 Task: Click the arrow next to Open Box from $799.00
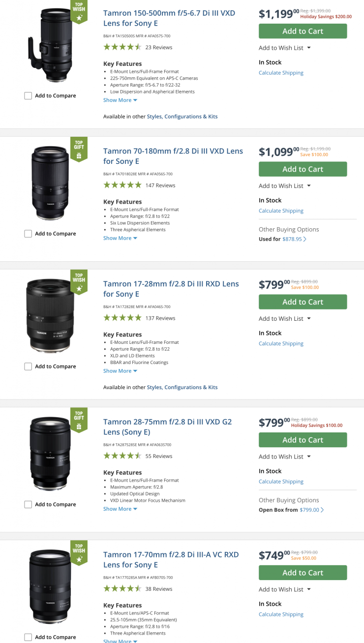click(x=322, y=510)
